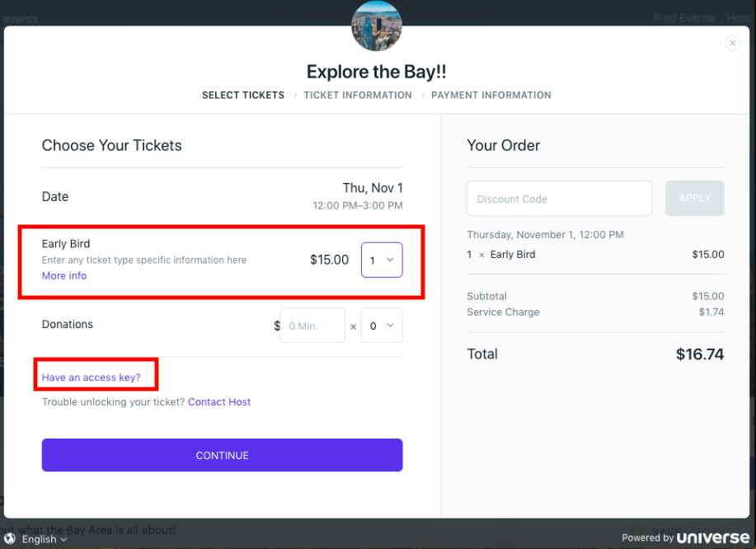
Task: Click the globe language icon
Action: 9,538
